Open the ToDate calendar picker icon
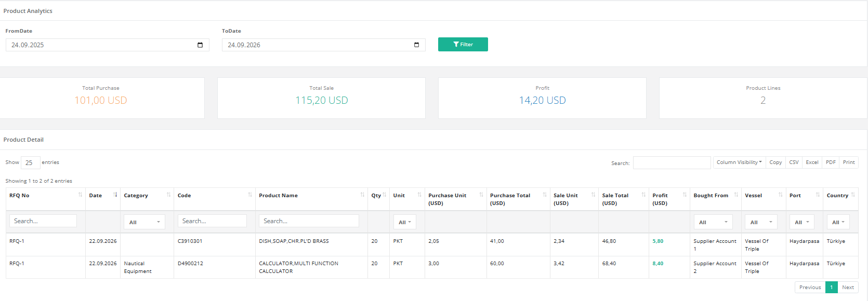 [416, 45]
